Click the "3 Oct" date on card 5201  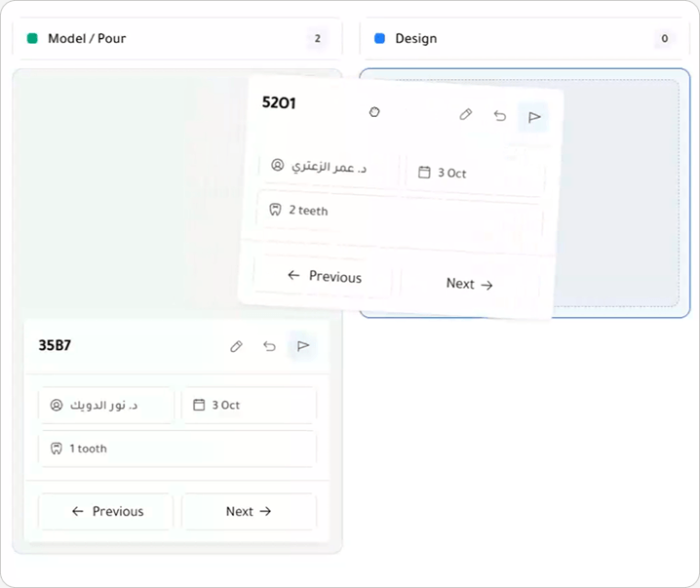click(x=451, y=173)
